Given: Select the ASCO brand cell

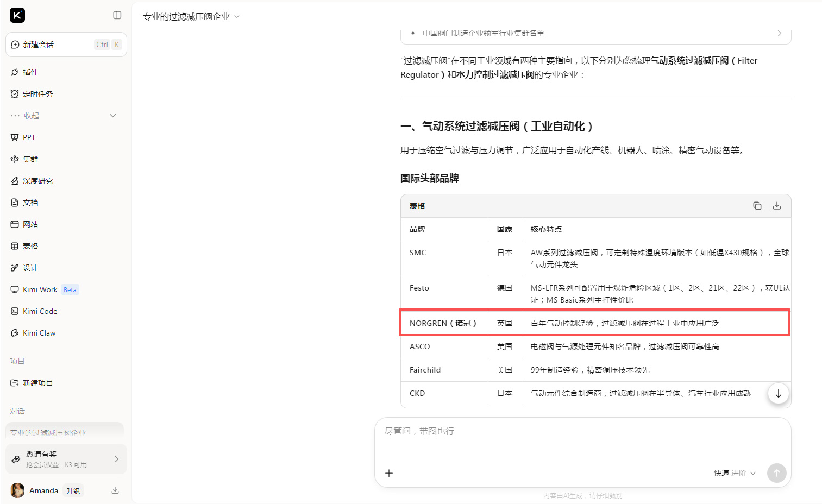Looking at the screenshot, I should point(444,346).
